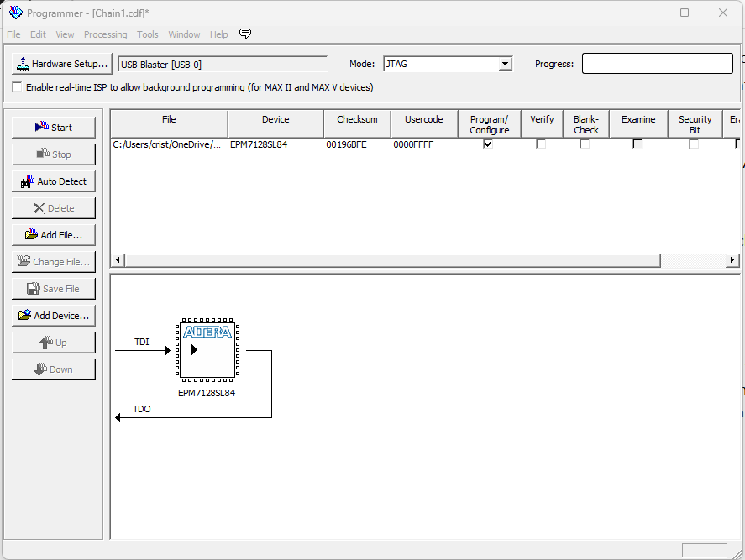
Task: Open the File menu
Action: click(13, 34)
